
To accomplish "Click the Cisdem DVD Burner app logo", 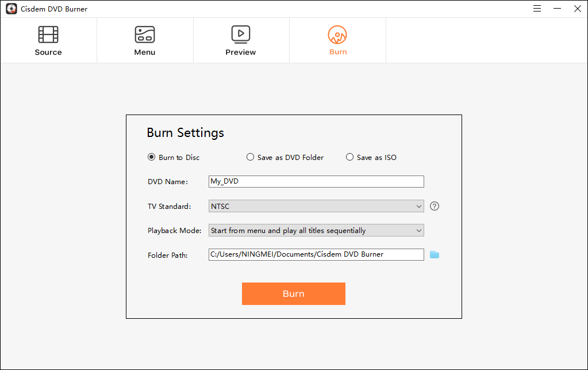I will click(11, 9).
